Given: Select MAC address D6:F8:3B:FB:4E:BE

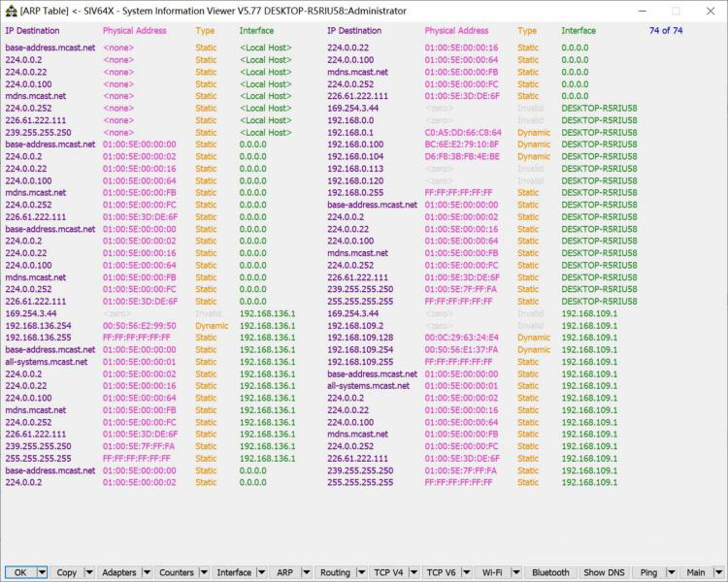Looking at the screenshot, I should pyautogui.click(x=462, y=156).
